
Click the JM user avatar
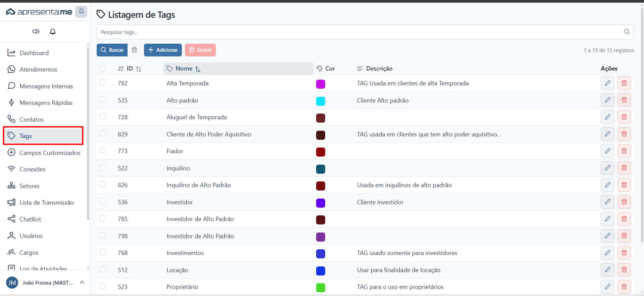12,283
